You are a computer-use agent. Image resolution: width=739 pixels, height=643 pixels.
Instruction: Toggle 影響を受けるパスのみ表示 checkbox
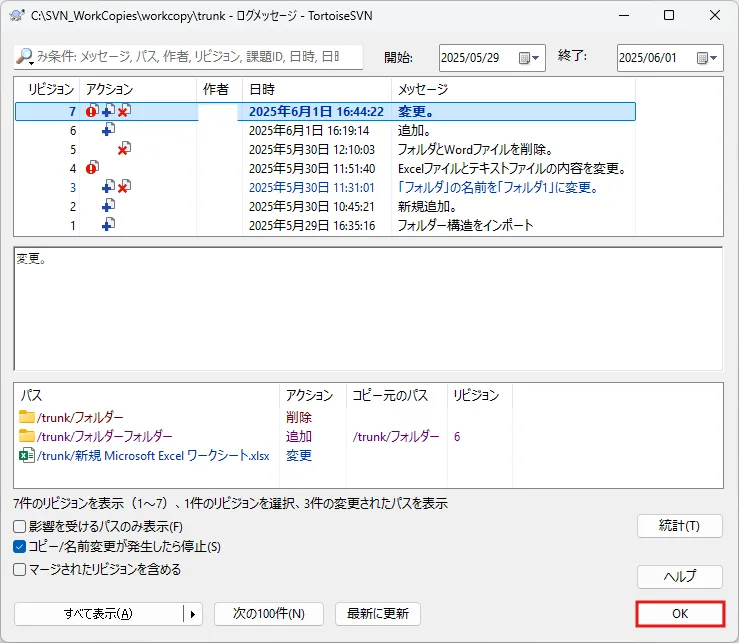[19, 526]
